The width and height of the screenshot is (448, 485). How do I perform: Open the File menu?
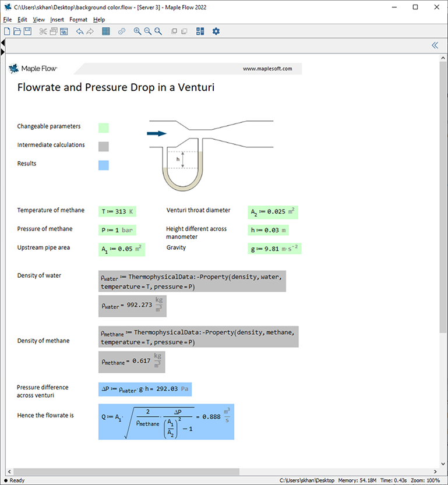pyautogui.click(x=8, y=19)
